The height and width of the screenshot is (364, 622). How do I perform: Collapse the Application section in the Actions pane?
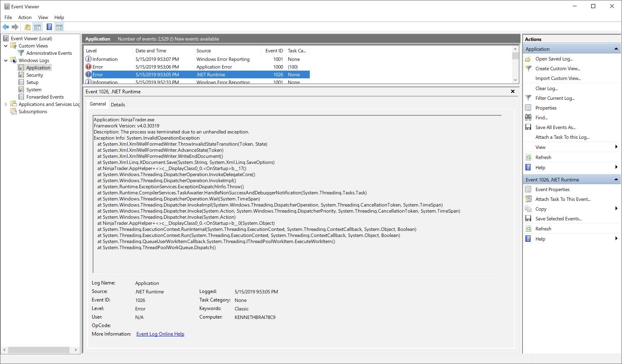[616, 49]
